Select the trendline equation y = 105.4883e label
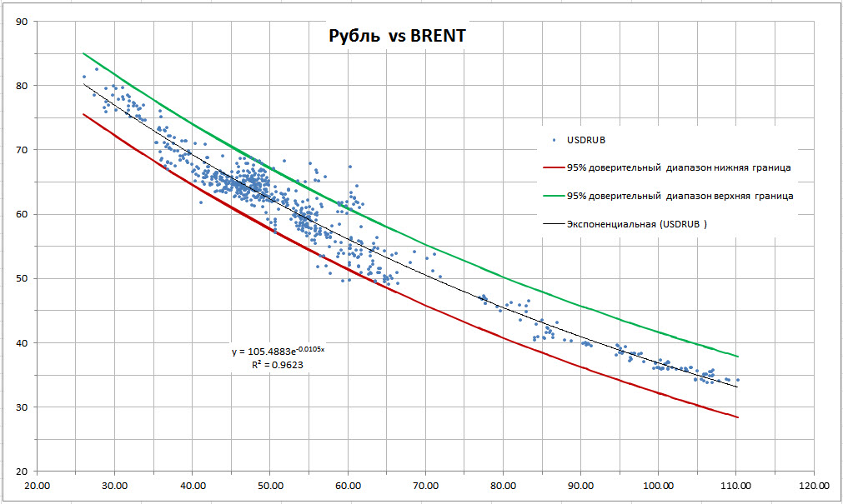The height and width of the screenshot is (504, 843). coord(278,352)
